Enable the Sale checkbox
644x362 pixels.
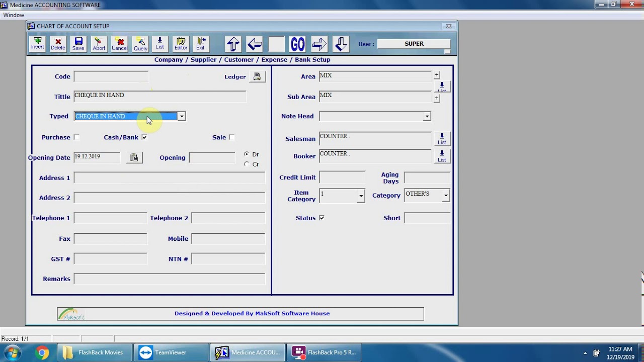231,137
